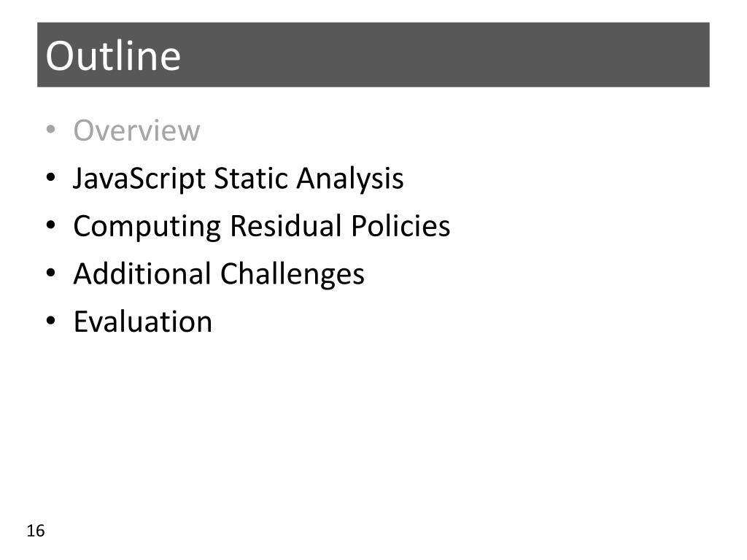Click the bullet beside JavaScript Static Analysis
This screenshot has height=560, width=747.
[51, 178]
